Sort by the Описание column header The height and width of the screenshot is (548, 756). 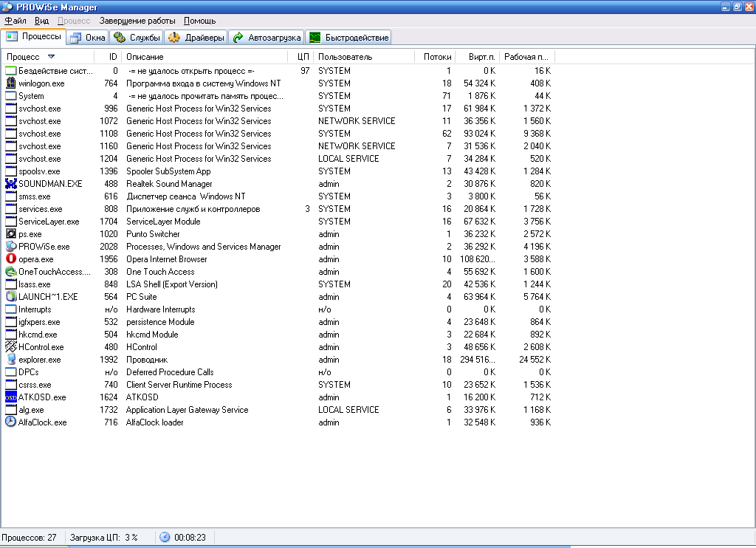(x=205, y=56)
